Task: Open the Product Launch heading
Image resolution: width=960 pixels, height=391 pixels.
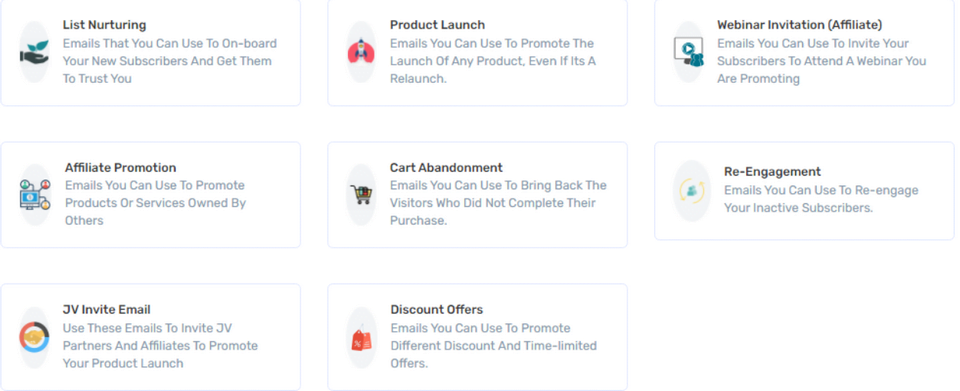Action: coord(437,25)
